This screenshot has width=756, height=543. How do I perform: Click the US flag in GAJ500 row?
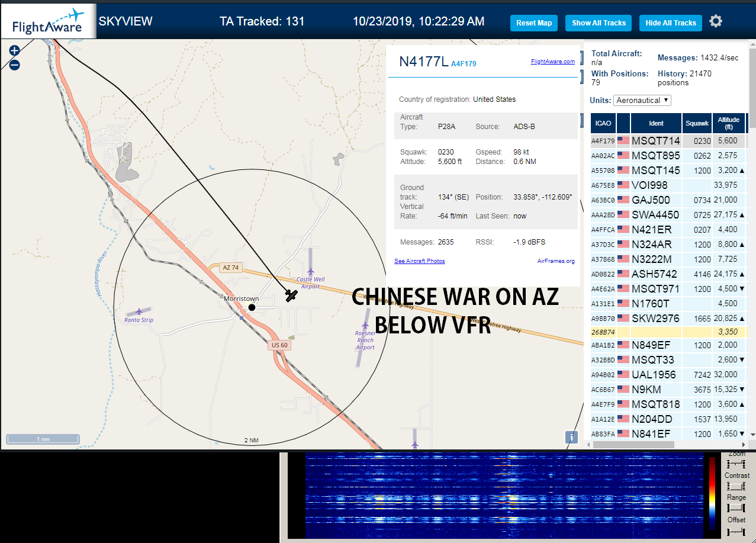click(x=623, y=200)
